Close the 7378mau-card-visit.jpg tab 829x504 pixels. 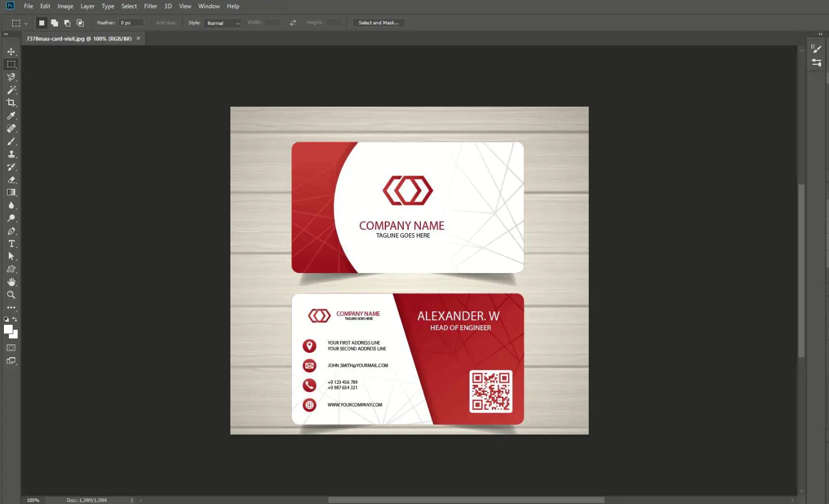click(x=138, y=38)
